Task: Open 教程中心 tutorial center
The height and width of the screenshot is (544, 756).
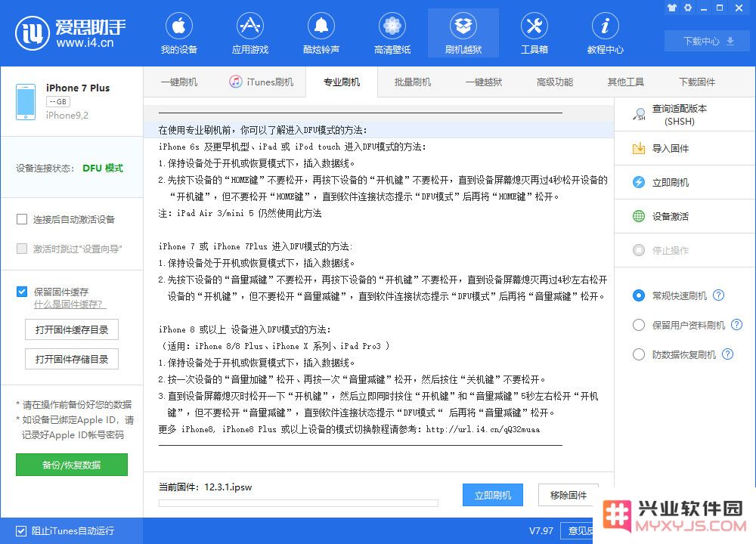Action: tap(605, 33)
